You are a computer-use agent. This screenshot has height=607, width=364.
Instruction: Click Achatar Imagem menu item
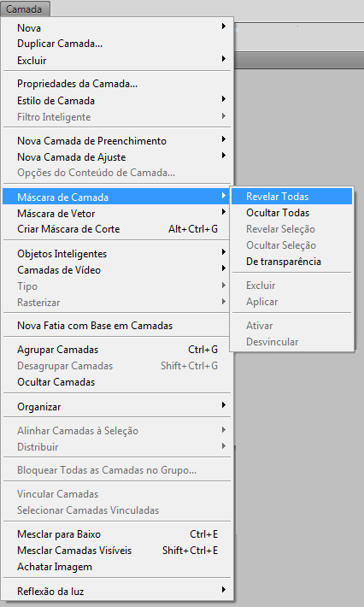click(117, 567)
